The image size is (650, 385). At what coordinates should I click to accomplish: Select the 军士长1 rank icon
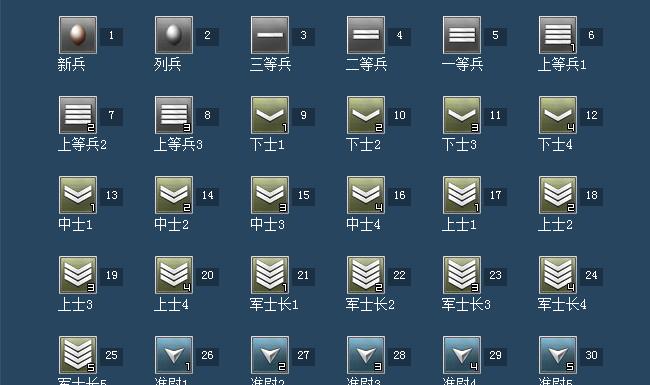tap(270, 275)
